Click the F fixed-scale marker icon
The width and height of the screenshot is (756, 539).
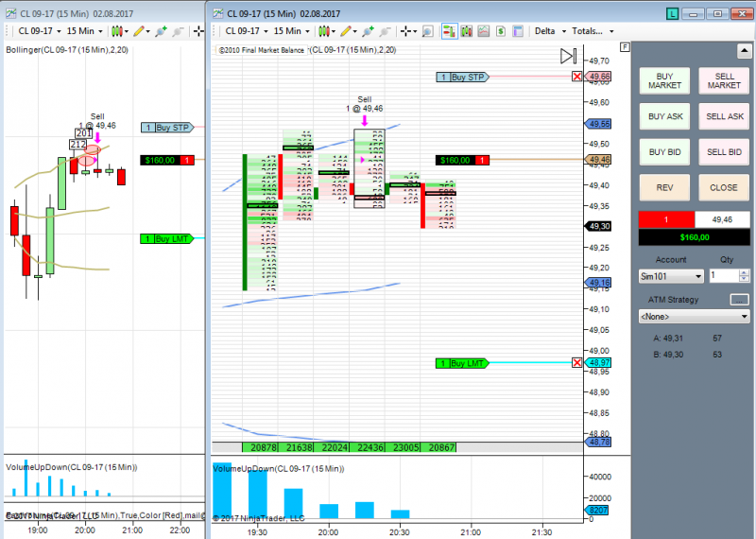tap(625, 46)
